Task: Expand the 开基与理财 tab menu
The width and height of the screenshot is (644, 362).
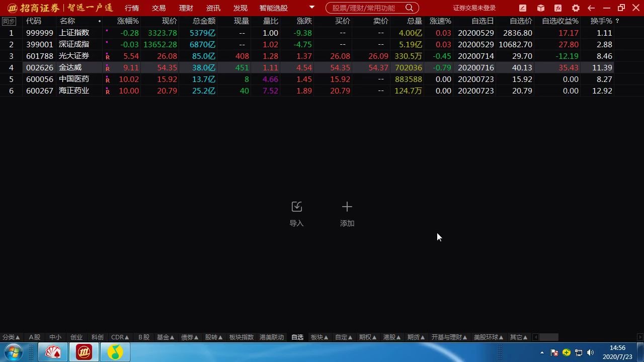Action: 449,337
